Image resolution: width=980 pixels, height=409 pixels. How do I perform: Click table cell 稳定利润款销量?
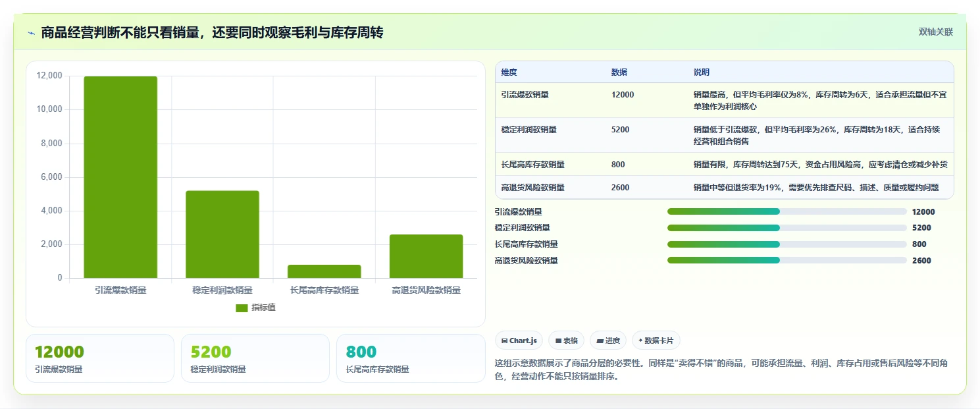pyautogui.click(x=529, y=130)
